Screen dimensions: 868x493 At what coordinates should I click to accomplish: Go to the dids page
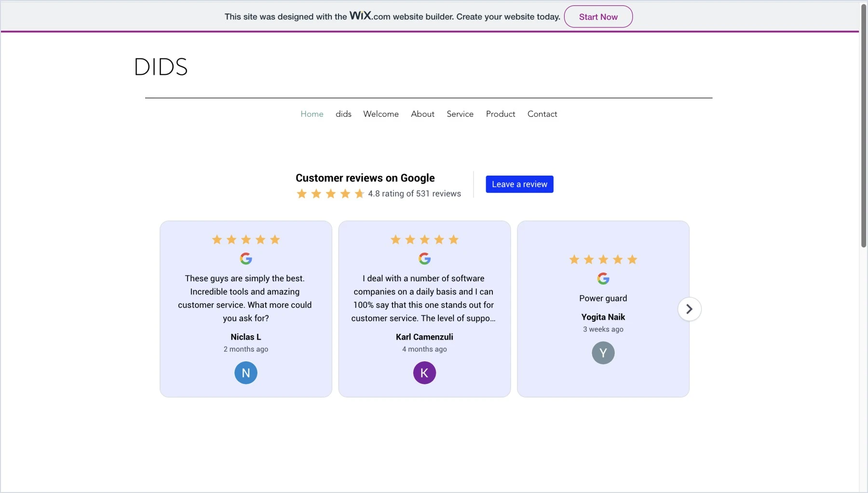coord(343,114)
